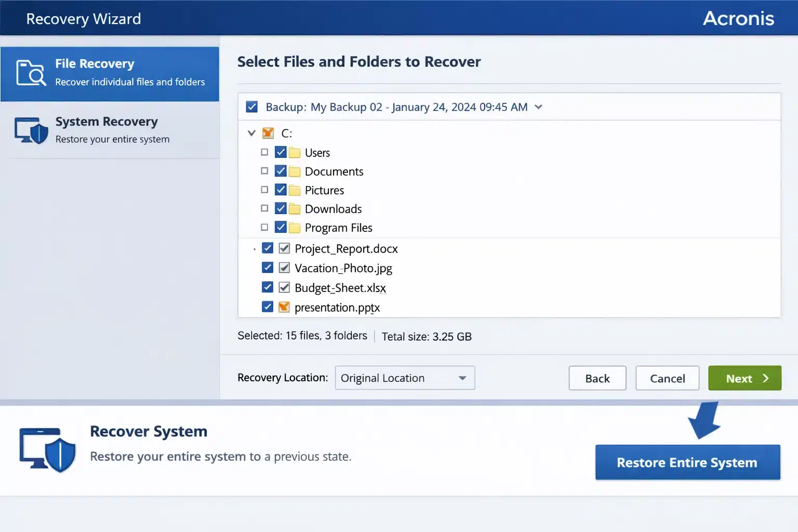
Task: Click the System Recovery shield icon
Action: pyautogui.click(x=30, y=130)
